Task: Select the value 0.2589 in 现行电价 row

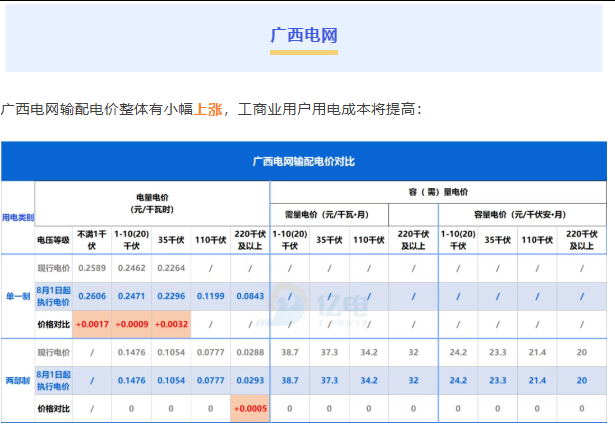Action: (92, 268)
